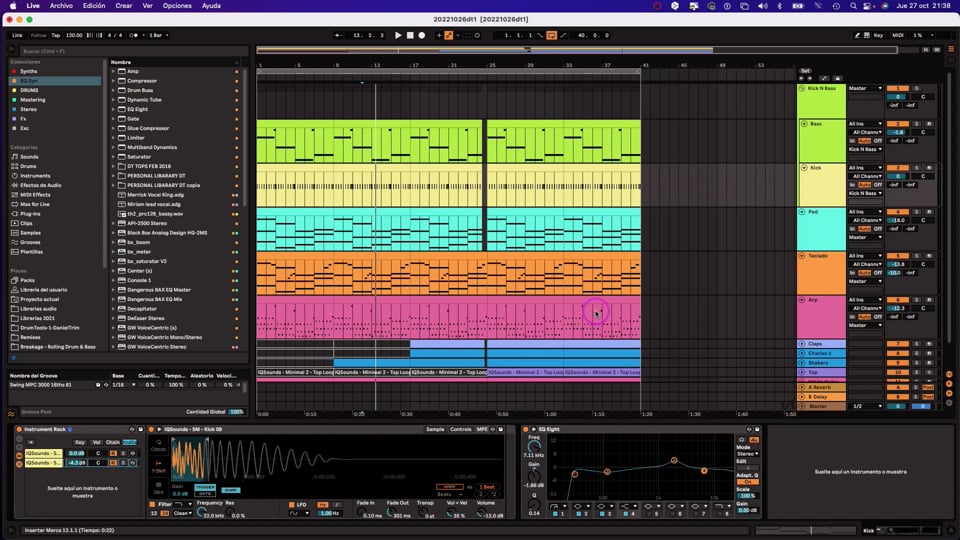Expand the Glue Compressor folder
The image size is (960, 540).
[x=113, y=128]
